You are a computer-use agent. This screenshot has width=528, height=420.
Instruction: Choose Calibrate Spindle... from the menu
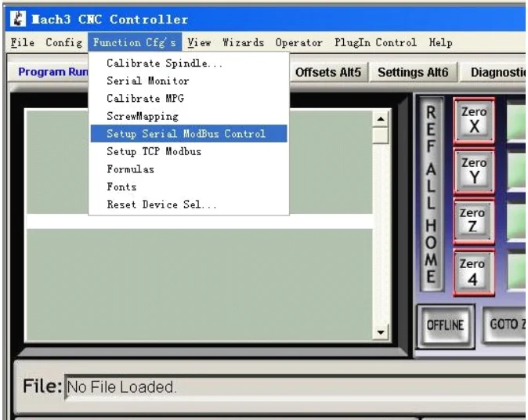tap(189, 63)
